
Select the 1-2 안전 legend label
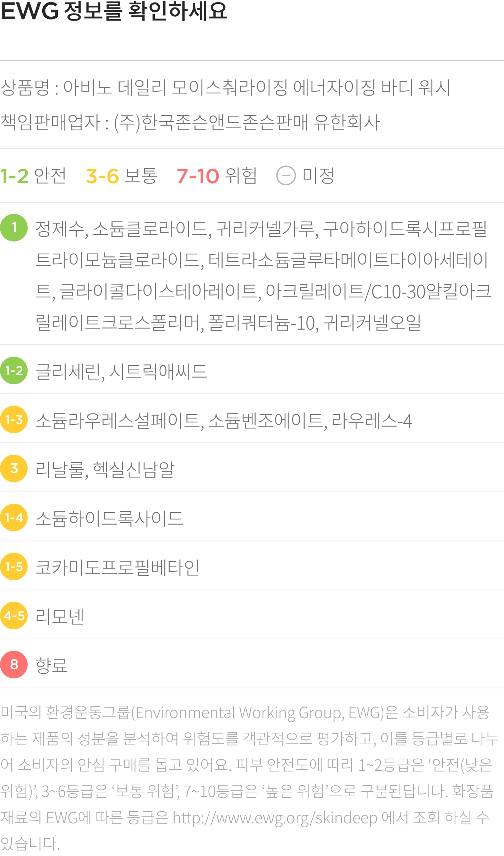tap(33, 176)
